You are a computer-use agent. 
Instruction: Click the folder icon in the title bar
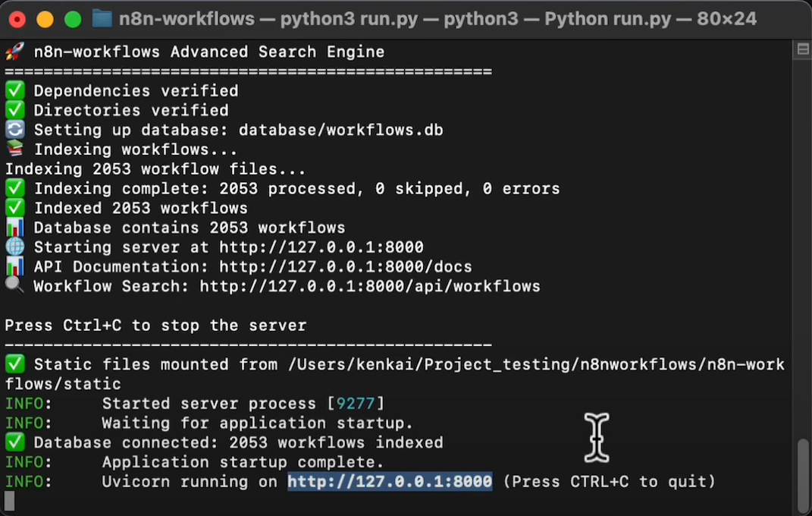click(102, 19)
